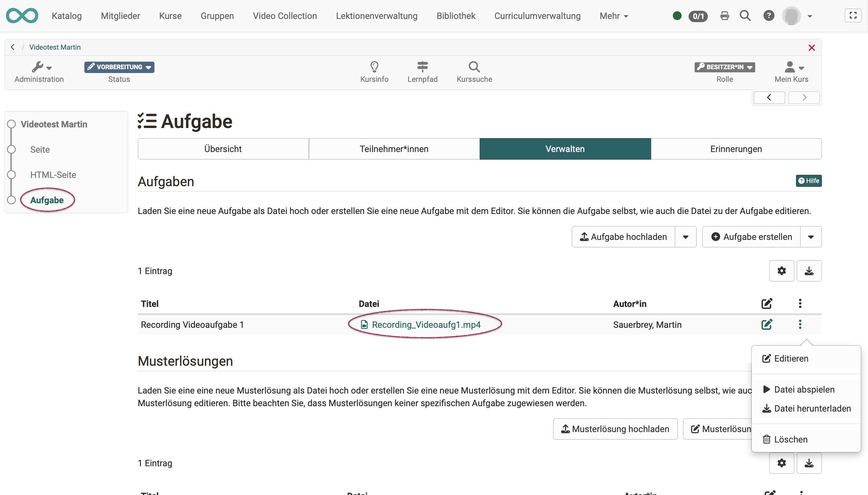Select the Seite node circle
868x495 pixels.
[x=11, y=149]
